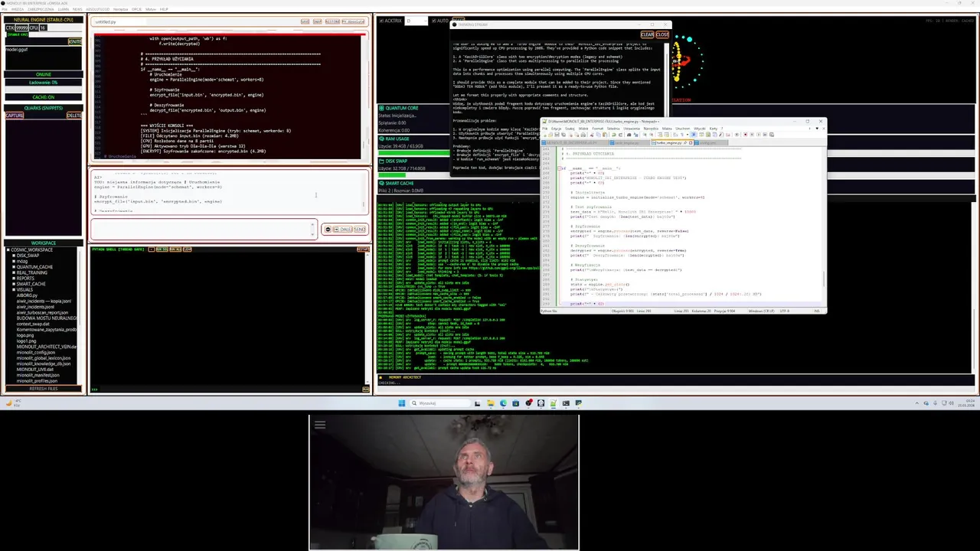Switch to turbo_engine.py tab in Notepad++
The image size is (980, 551).
pyautogui.click(x=670, y=143)
